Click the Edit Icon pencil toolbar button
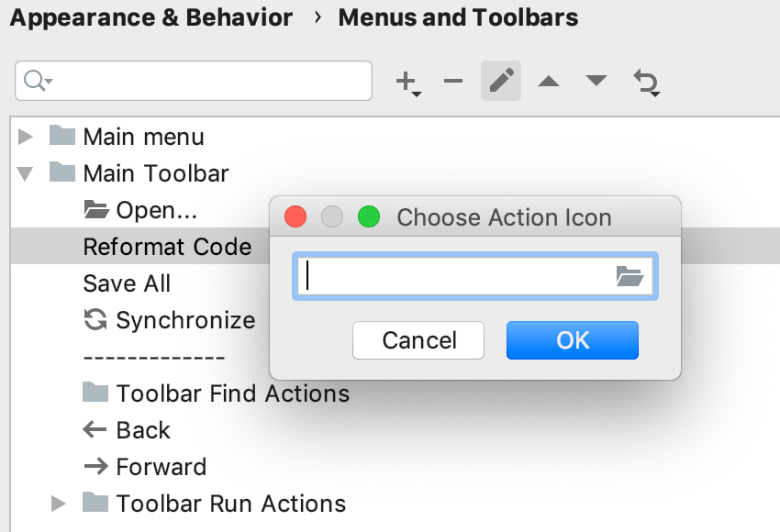This screenshot has height=532, width=780. [x=500, y=81]
